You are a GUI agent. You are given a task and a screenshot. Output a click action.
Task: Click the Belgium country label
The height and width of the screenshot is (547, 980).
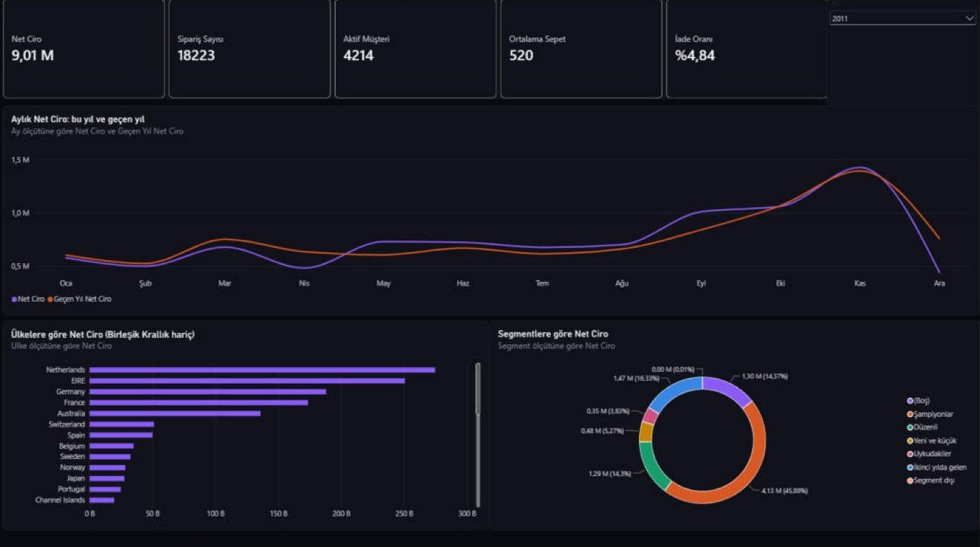tap(72, 446)
